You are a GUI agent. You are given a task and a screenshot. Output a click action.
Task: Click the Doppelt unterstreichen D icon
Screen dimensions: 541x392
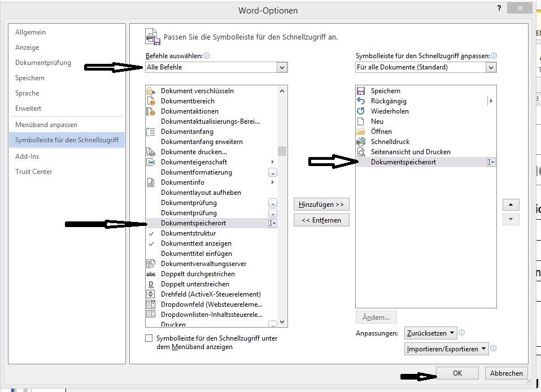click(151, 284)
